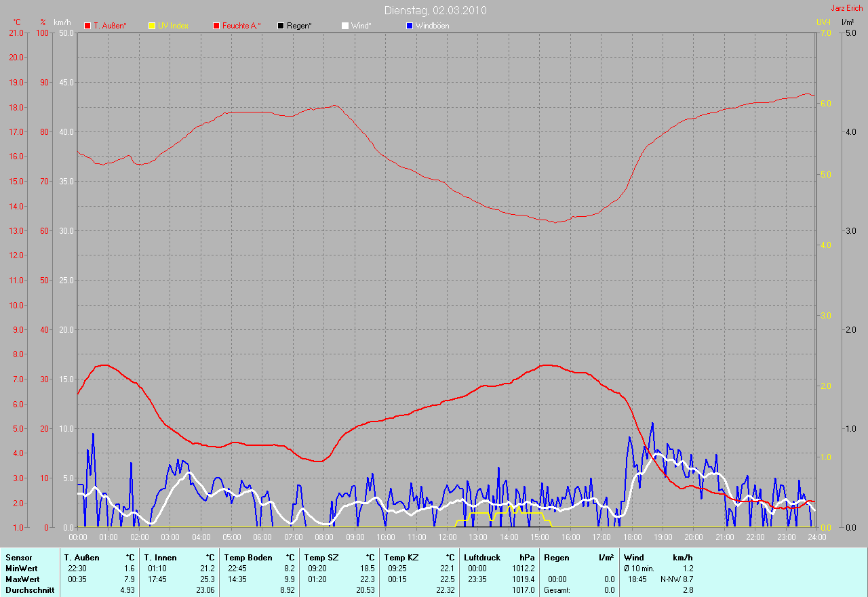Click the Regen Gesamt total value
The image size is (868, 597).
(x=609, y=590)
